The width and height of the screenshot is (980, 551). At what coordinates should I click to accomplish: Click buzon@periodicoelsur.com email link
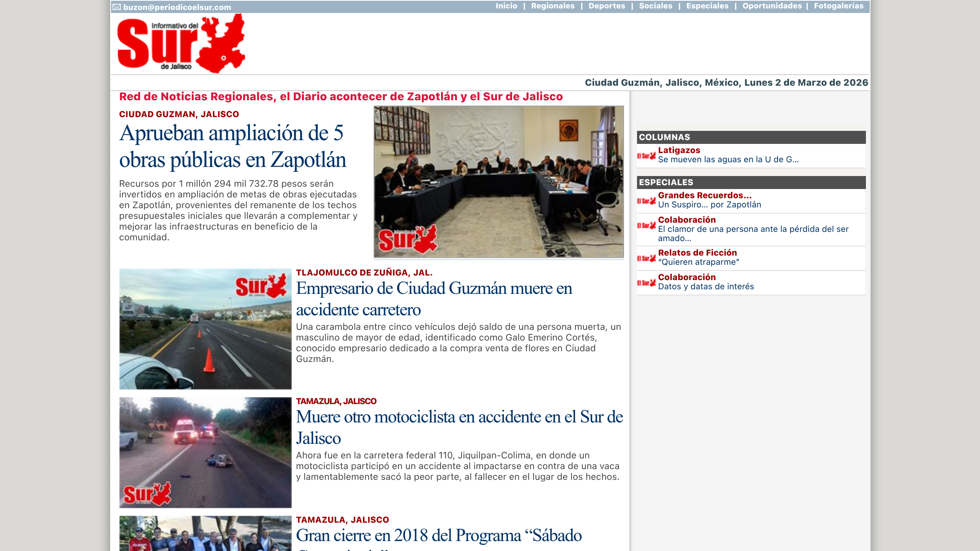click(176, 7)
